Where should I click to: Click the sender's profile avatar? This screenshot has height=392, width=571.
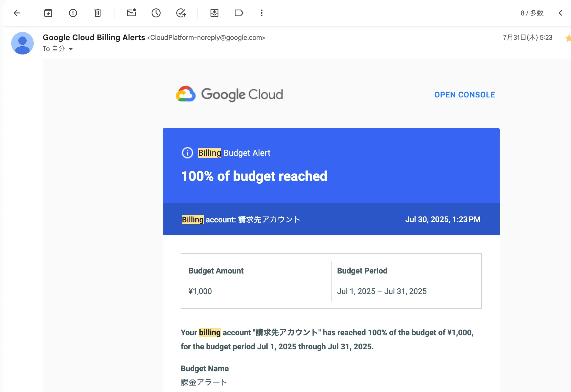(22, 43)
